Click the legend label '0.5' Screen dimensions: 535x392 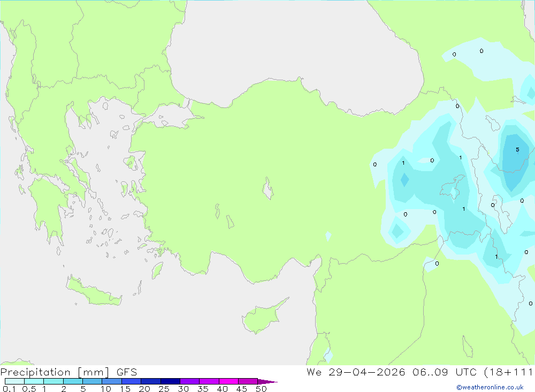click(29, 389)
